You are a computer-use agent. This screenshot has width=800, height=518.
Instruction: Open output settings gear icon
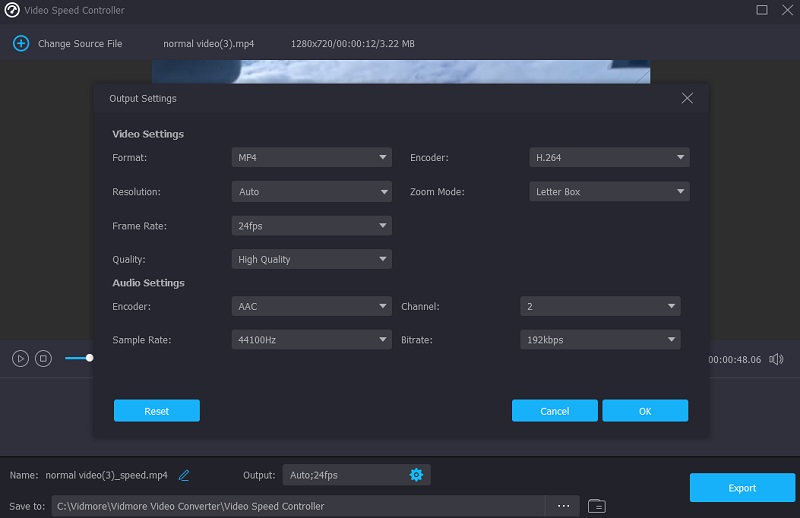point(417,475)
